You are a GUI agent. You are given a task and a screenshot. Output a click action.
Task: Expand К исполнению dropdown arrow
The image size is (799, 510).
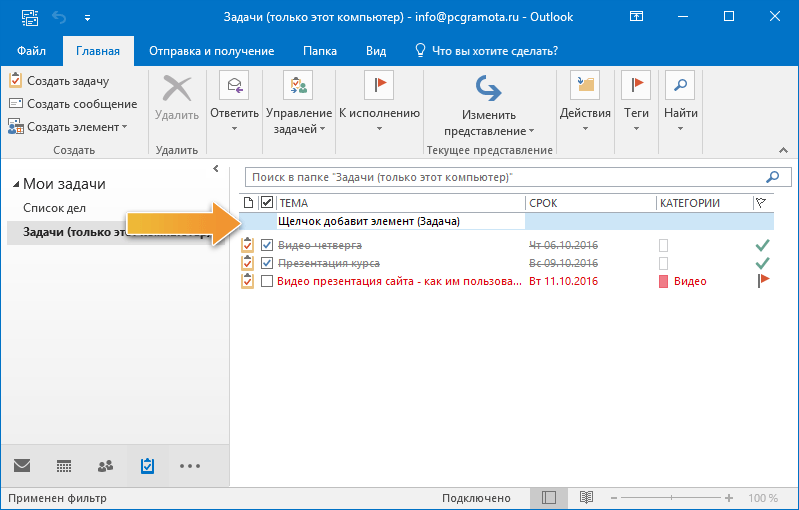click(379, 129)
